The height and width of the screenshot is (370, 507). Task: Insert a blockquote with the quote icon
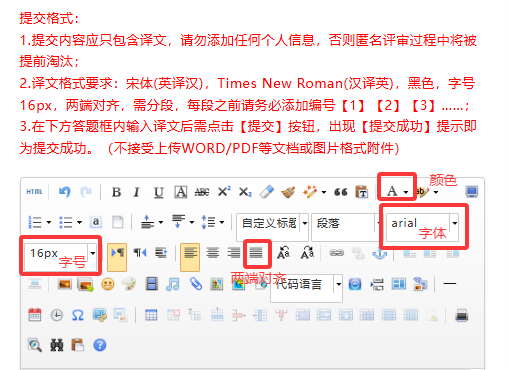pos(341,192)
